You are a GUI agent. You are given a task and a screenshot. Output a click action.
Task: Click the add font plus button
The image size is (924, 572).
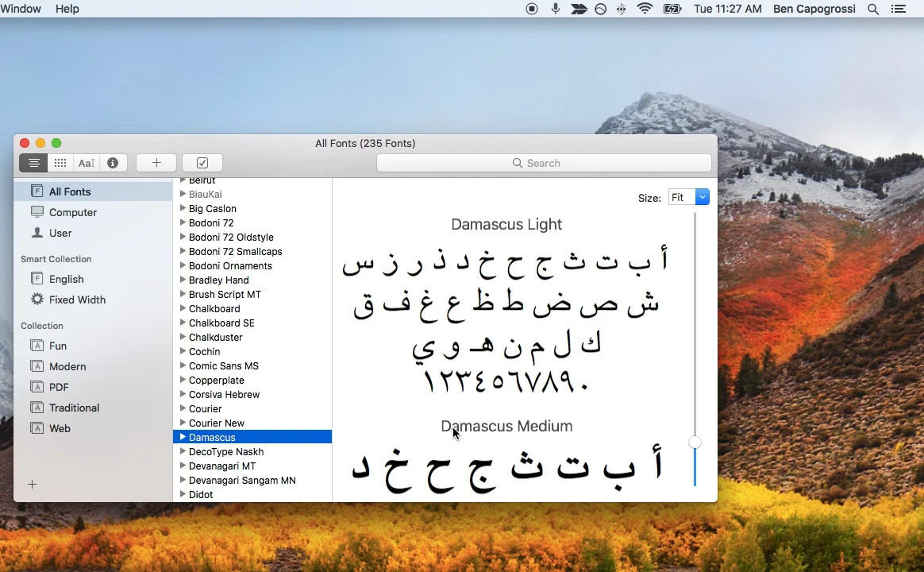point(156,163)
